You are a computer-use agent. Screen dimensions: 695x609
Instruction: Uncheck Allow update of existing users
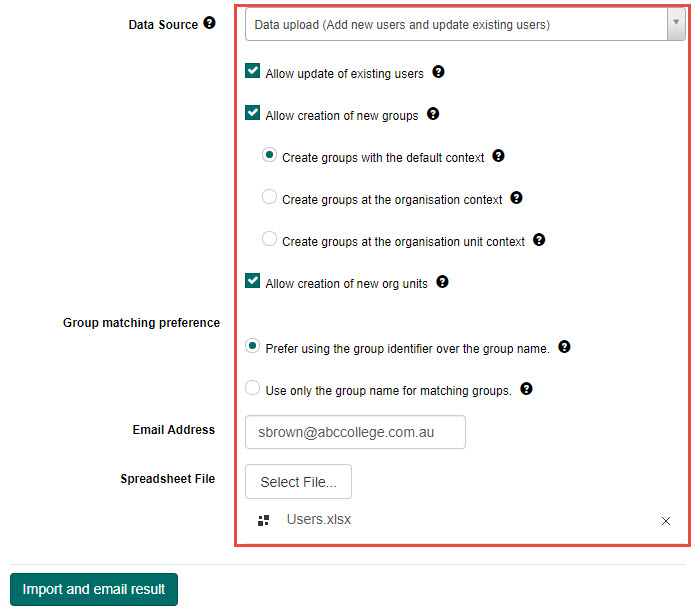(x=253, y=72)
